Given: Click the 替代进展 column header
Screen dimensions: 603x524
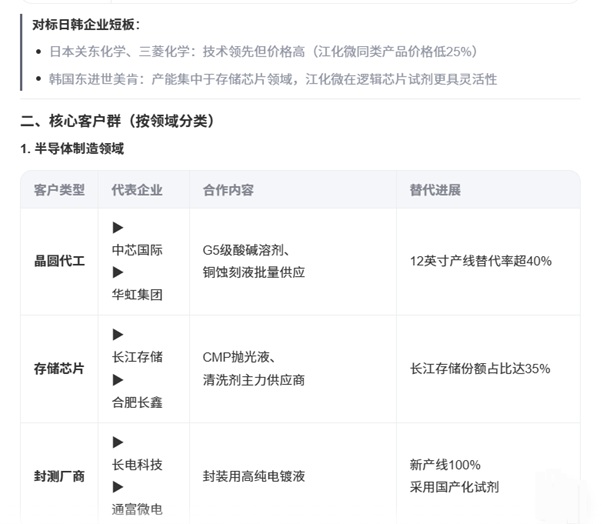Looking at the screenshot, I should 435,190.
